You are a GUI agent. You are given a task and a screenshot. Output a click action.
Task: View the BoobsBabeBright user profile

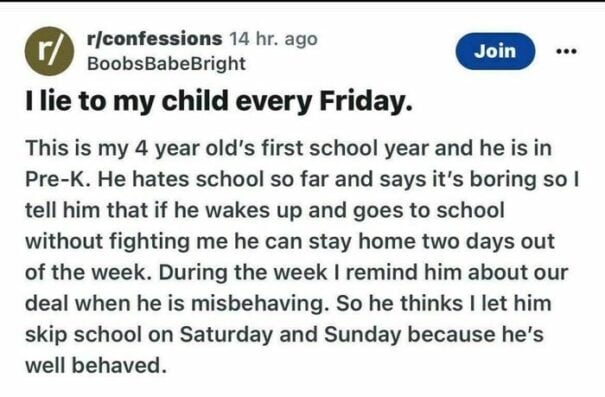tap(166, 64)
